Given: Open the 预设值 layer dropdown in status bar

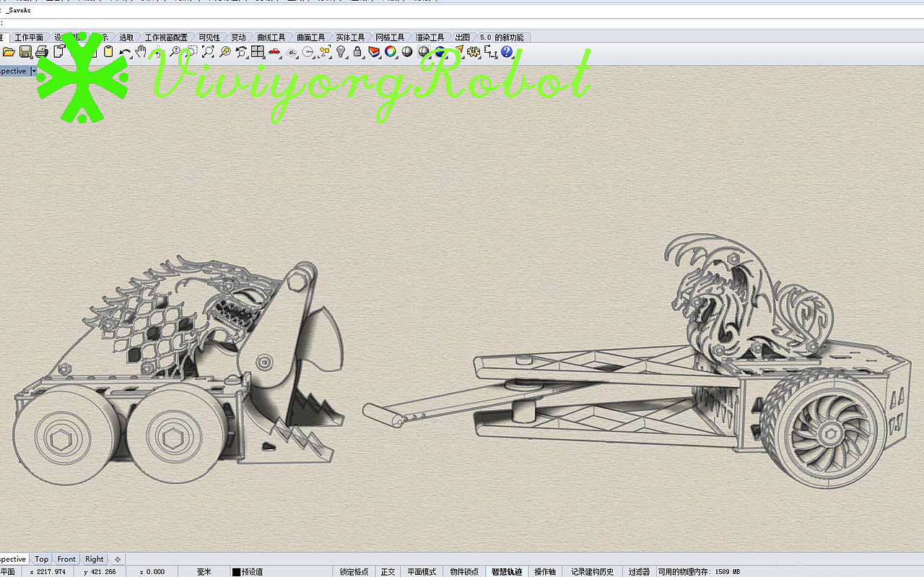Looking at the screenshot, I should [x=251, y=571].
